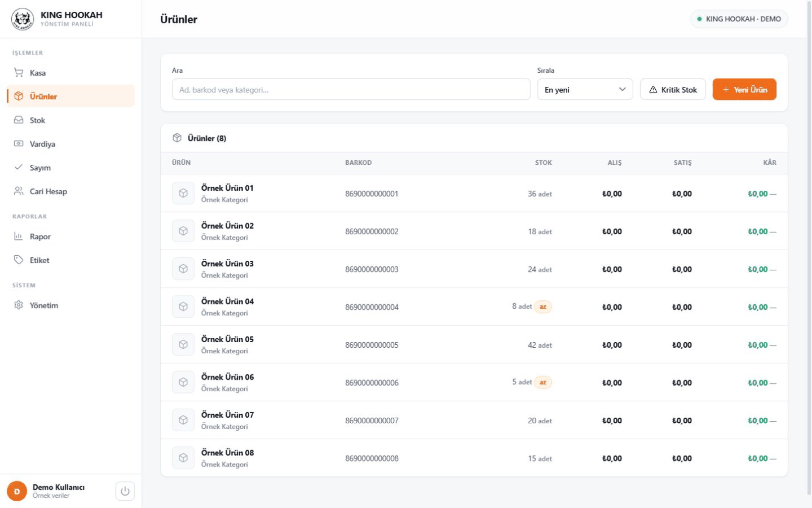Image resolution: width=812 pixels, height=508 pixels.
Task: Click the KING HOOKAH · DEMO badge
Action: tap(739, 19)
